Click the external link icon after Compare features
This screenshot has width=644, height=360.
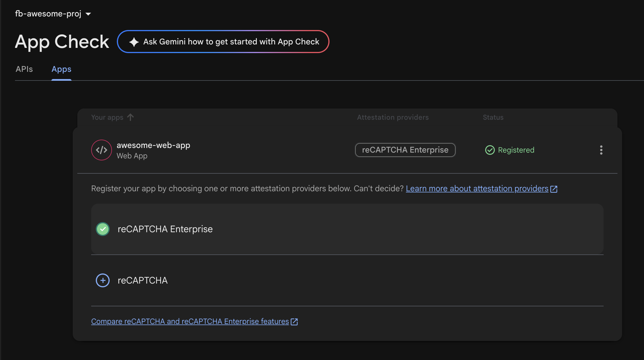(294, 322)
